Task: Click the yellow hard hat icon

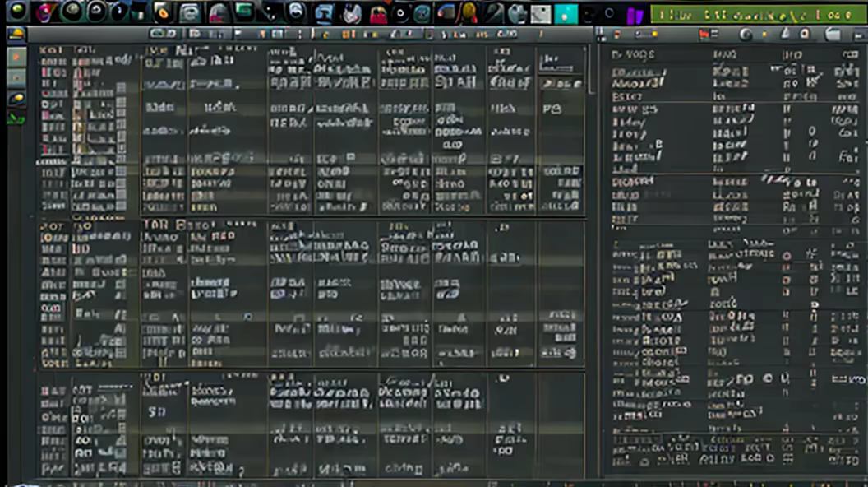Action: [16, 35]
